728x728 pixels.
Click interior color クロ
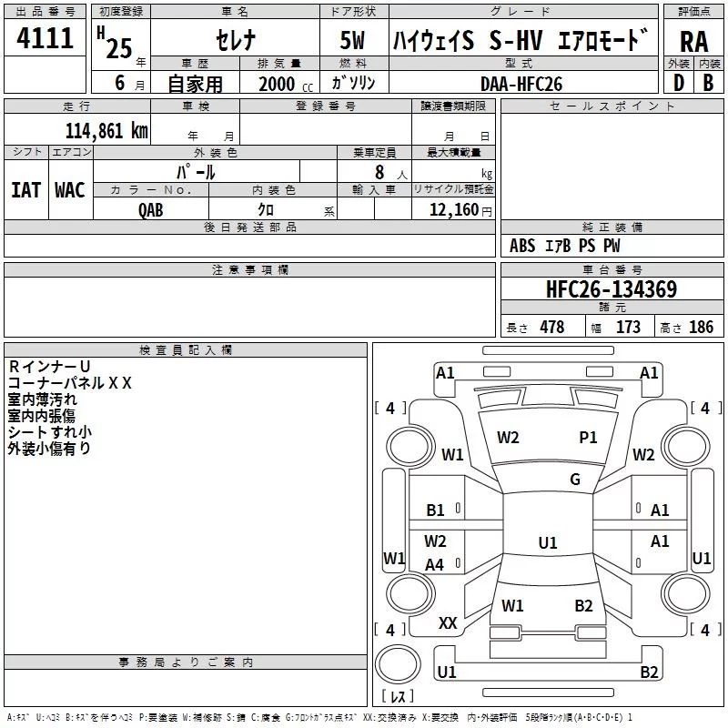tap(266, 210)
